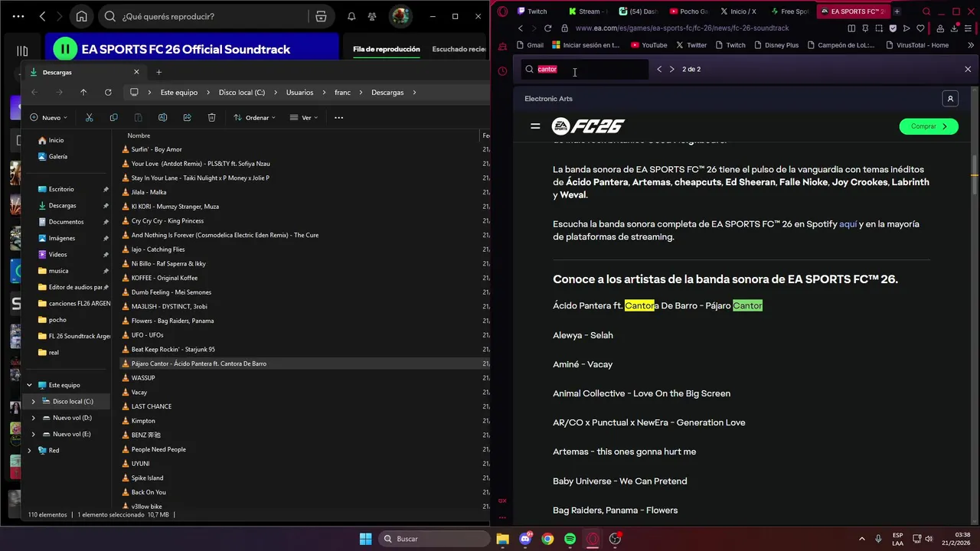Go to next find-in-page match
This screenshot has height=551, width=980.
(x=672, y=69)
